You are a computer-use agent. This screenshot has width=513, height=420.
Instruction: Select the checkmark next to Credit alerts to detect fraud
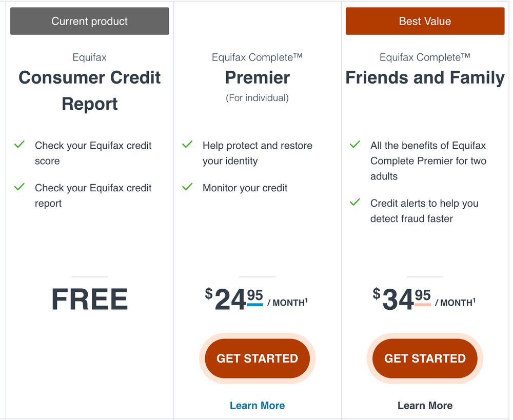point(354,203)
